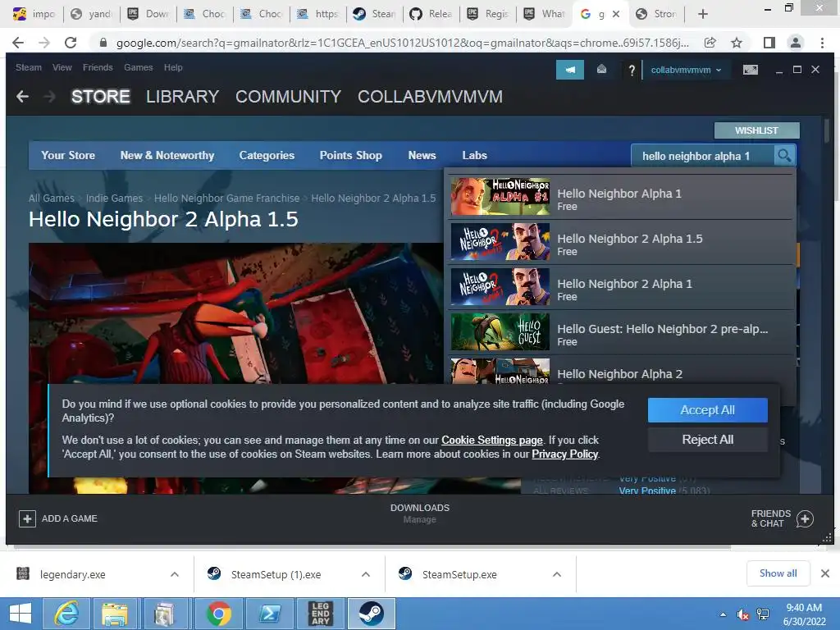This screenshot has height=630, width=840.
Task: Click muted volume tray icon
Action: tap(743, 614)
